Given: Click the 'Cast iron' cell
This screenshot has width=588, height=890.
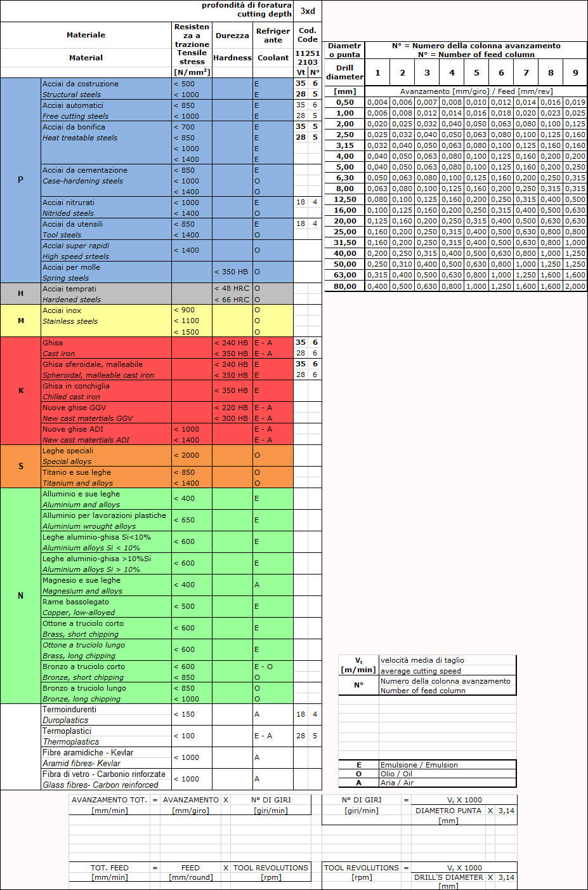Looking at the screenshot, I should [107, 354].
